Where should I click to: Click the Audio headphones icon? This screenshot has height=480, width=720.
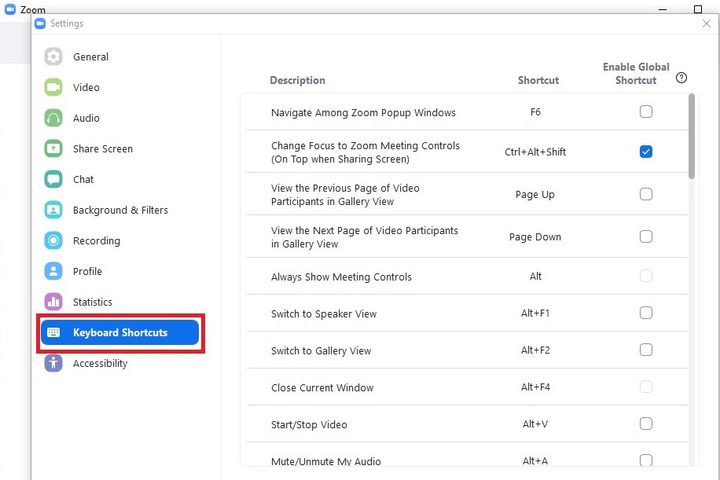(53, 118)
